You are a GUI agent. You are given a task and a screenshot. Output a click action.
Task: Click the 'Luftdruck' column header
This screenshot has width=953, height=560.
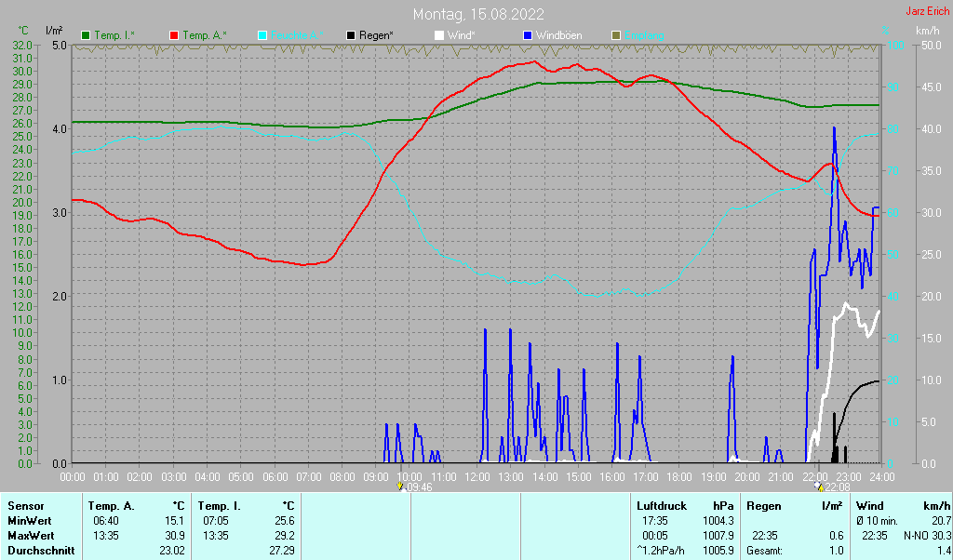click(662, 506)
